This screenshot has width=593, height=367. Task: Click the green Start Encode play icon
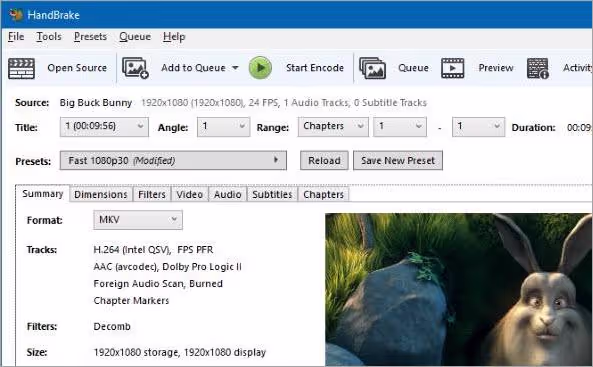(260, 68)
